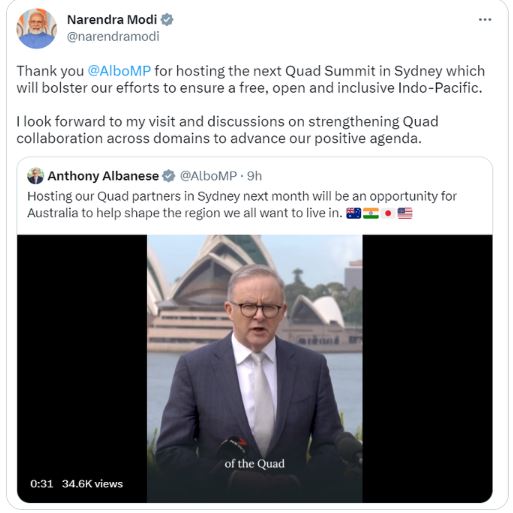Click the 9h timestamp on quoted tweet
Screen dimensions: 513x513
tap(254, 176)
